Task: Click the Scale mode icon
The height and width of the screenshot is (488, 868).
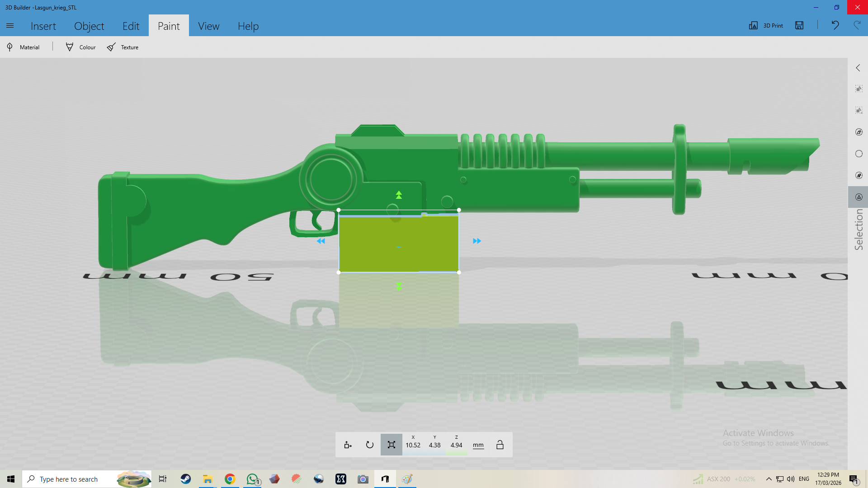Action: (x=391, y=445)
